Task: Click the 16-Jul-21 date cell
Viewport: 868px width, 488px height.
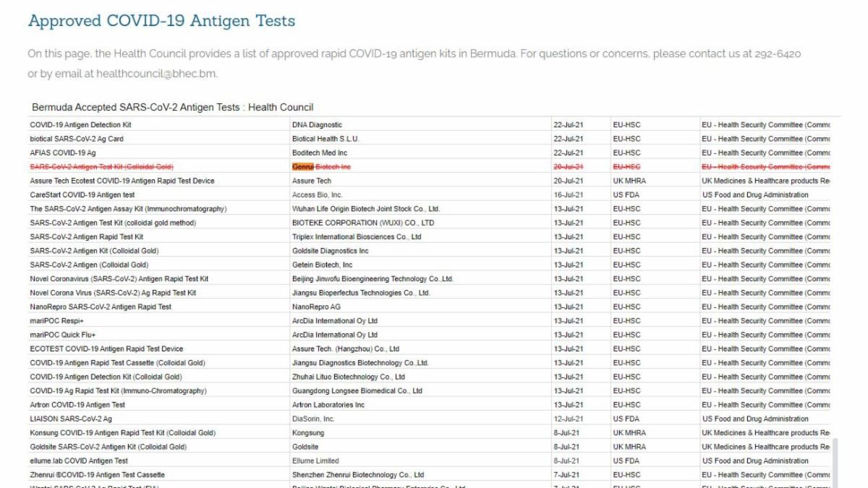Action: pos(569,195)
